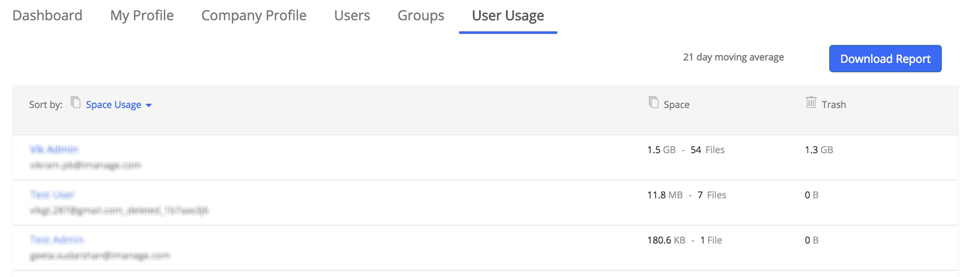Screen dimensions: 980x277
Task: Open the user name using 11.8 MB
Action: coord(52,194)
